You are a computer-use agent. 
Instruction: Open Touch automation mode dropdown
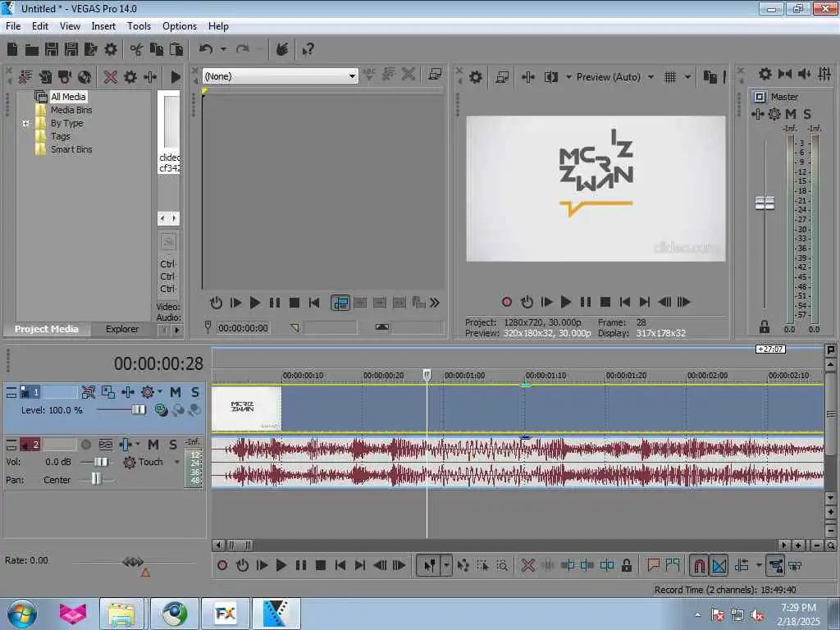(177, 462)
